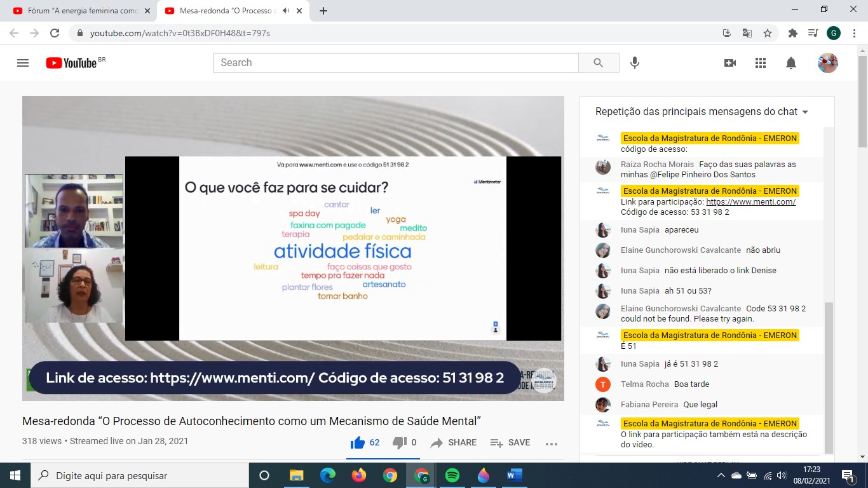Open the YouTube apps grid
The image size is (868, 488).
coord(761,63)
